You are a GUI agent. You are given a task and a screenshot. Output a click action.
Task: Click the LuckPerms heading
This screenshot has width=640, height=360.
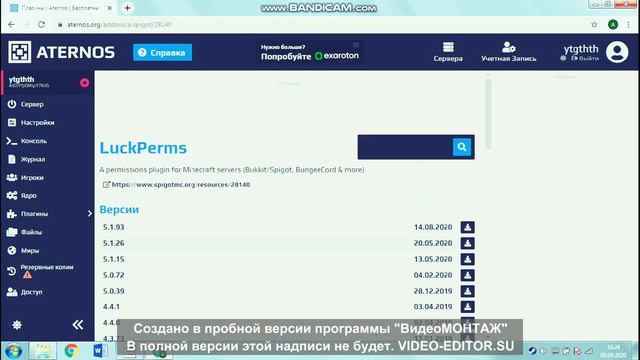click(143, 148)
